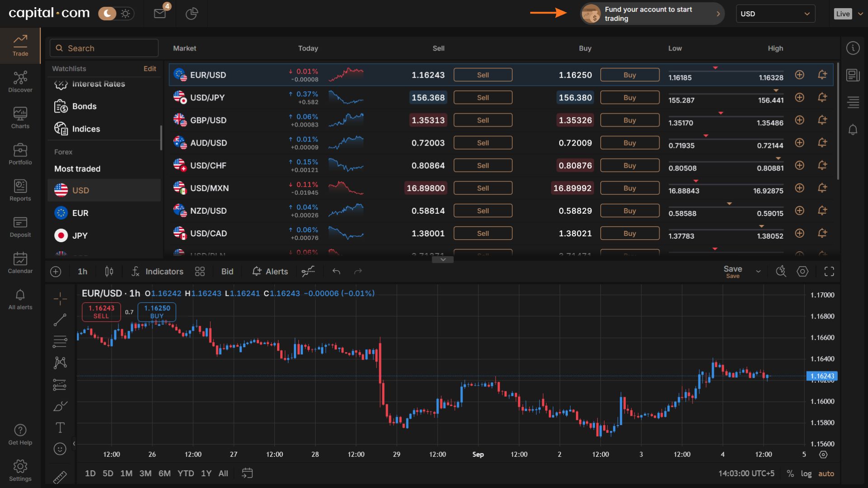Toggle log scale on chart

click(806, 474)
